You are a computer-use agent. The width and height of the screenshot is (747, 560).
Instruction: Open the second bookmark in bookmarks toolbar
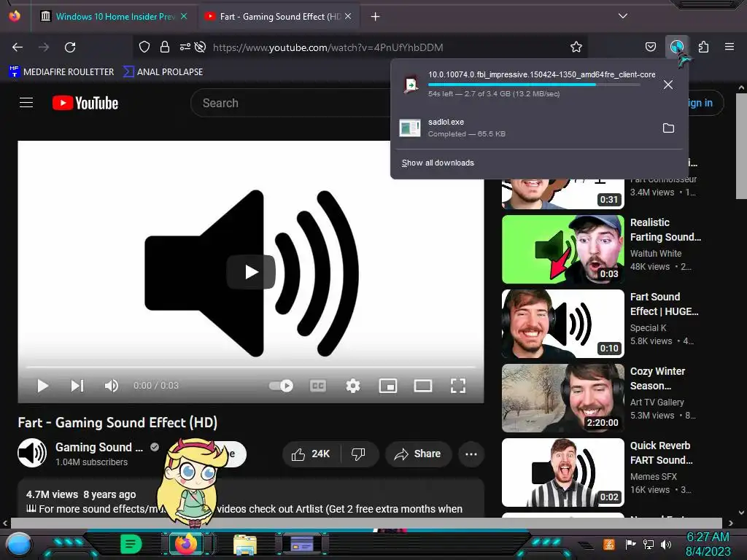click(x=163, y=72)
